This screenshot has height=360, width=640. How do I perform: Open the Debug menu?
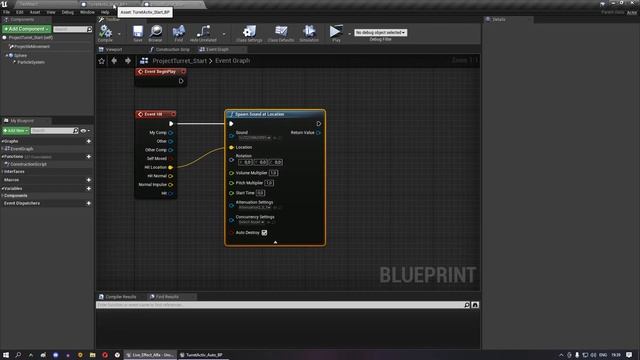click(68, 12)
